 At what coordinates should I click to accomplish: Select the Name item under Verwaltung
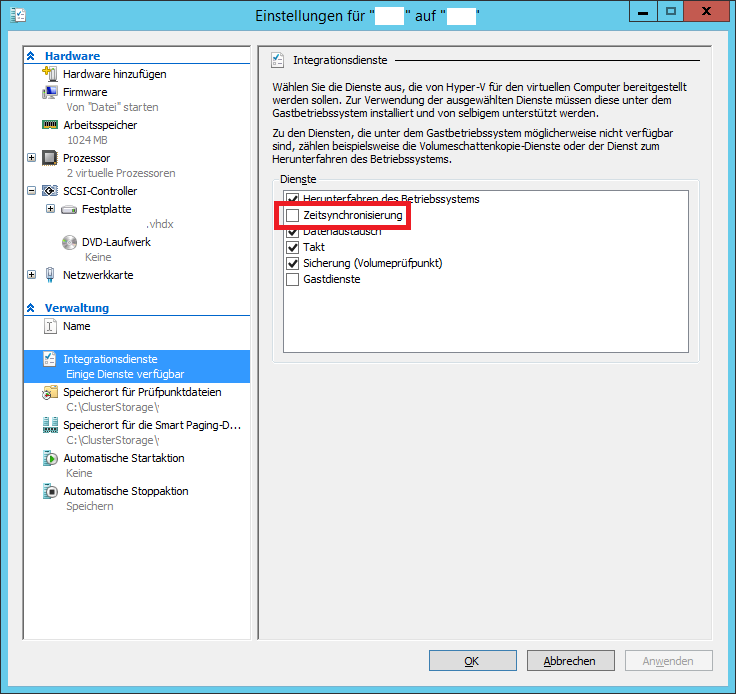76,326
